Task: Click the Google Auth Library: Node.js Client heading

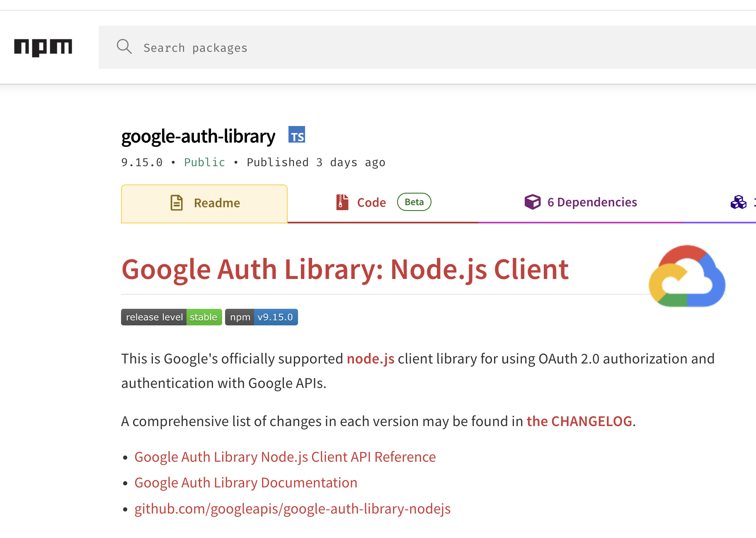Action: tap(345, 269)
